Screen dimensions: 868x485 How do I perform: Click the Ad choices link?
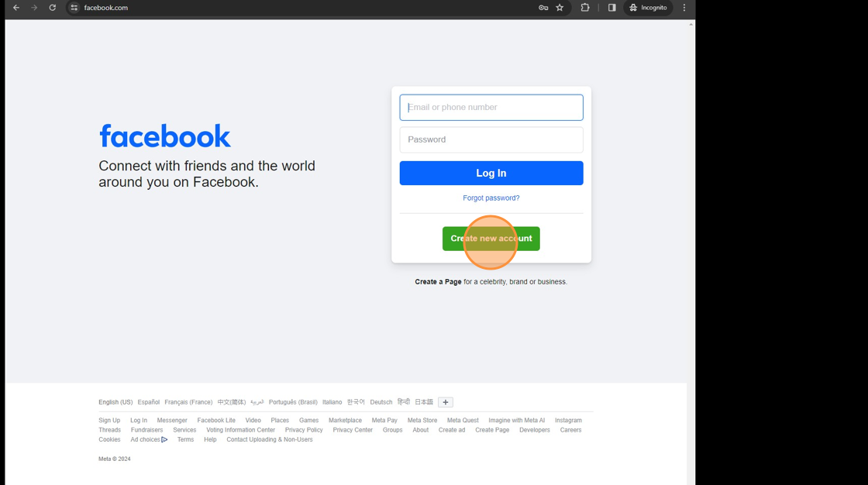pos(148,439)
